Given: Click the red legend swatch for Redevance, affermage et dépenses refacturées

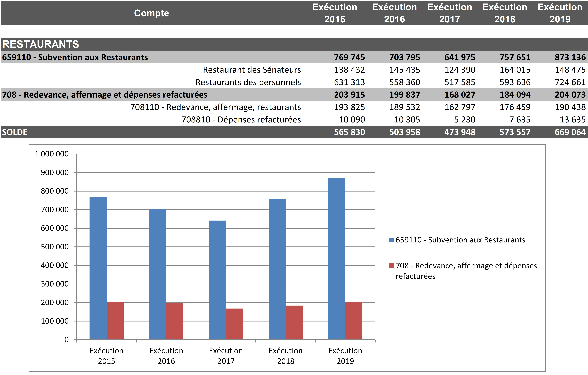Looking at the screenshot, I should [391, 266].
